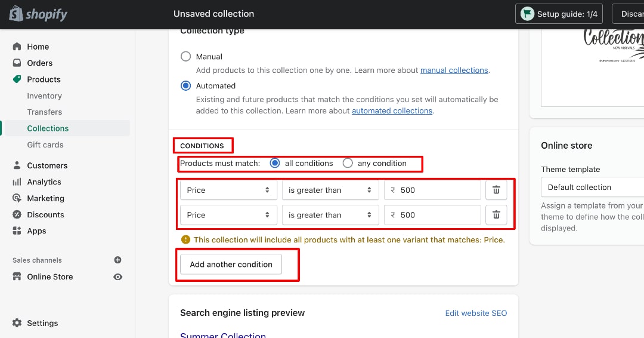This screenshot has height=338, width=644.
Task: Open Discounts in sidebar
Action: point(45,214)
